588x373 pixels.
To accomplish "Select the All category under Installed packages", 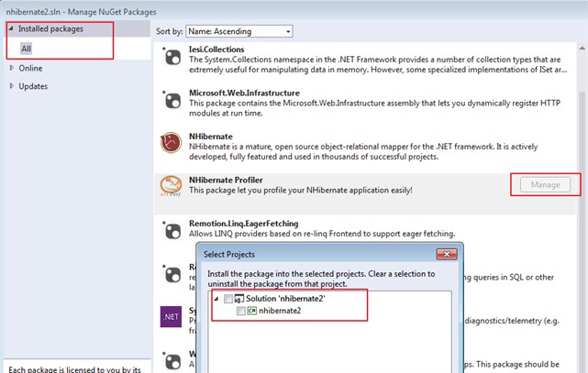I will 26,49.
